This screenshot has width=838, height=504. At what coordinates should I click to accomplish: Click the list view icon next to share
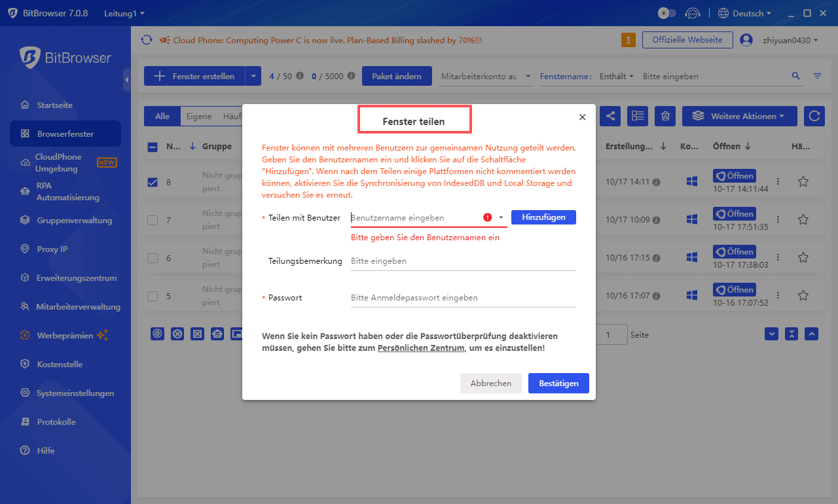click(638, 116)
